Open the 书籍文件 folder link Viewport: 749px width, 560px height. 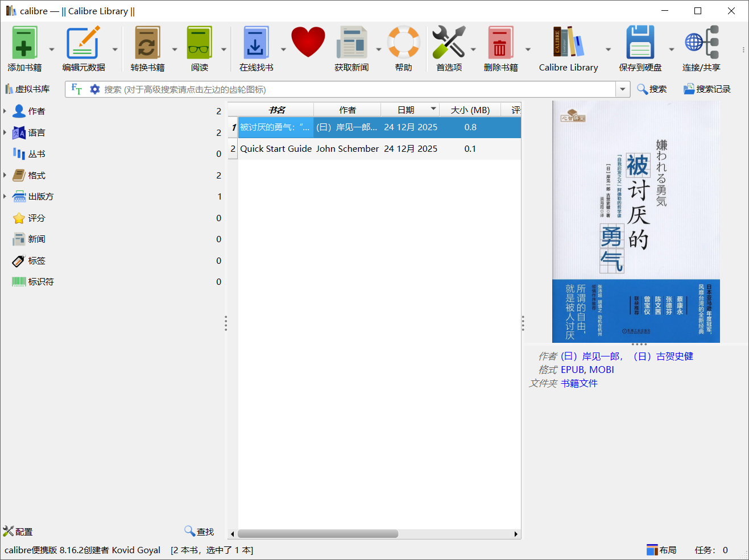(x=579, y=383)
